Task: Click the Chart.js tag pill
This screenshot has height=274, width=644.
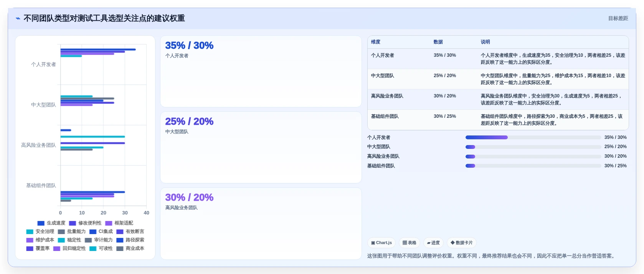Action: pyautogui.click(x=381, y=243)
